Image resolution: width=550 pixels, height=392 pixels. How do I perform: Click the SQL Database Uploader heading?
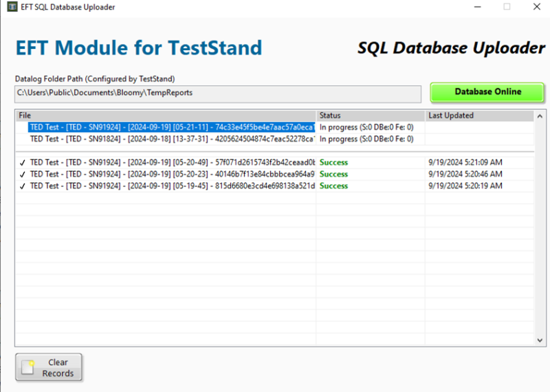click(x=452, y=48)
